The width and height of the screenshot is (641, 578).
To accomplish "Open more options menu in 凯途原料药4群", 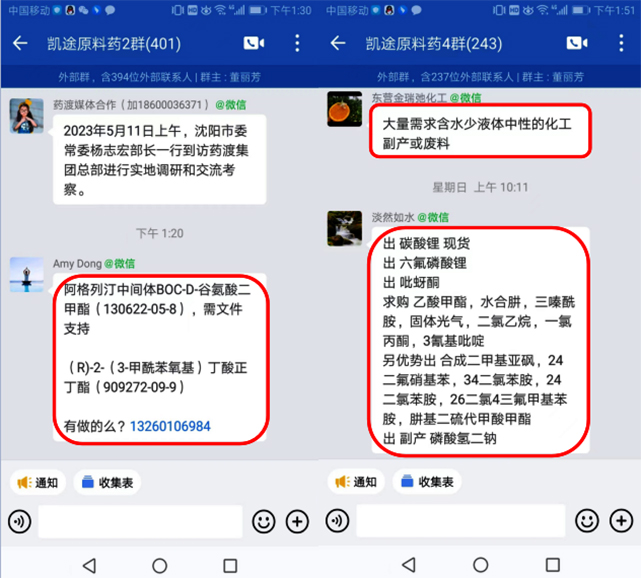I will coord(621,43).
